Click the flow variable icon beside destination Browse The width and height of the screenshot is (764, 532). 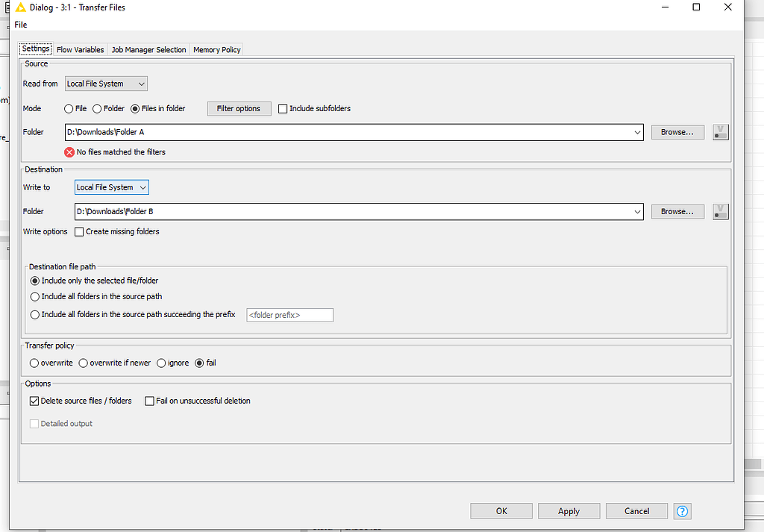click(720, 211)
